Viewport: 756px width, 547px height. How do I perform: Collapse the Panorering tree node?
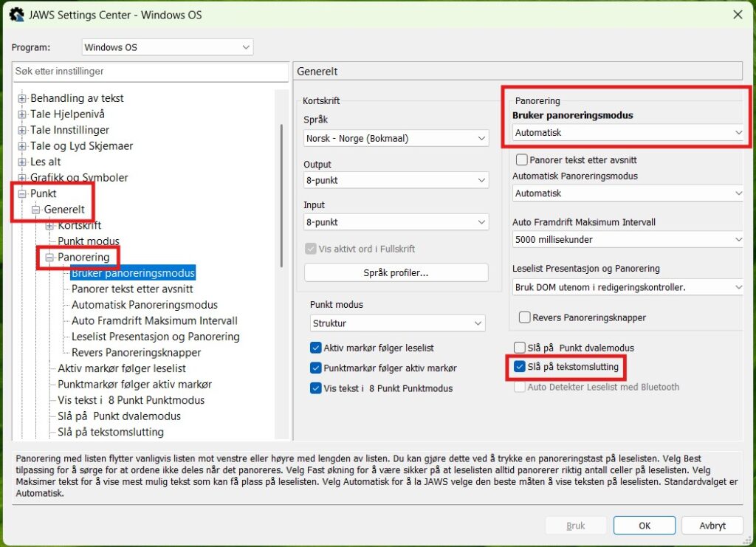49,258
